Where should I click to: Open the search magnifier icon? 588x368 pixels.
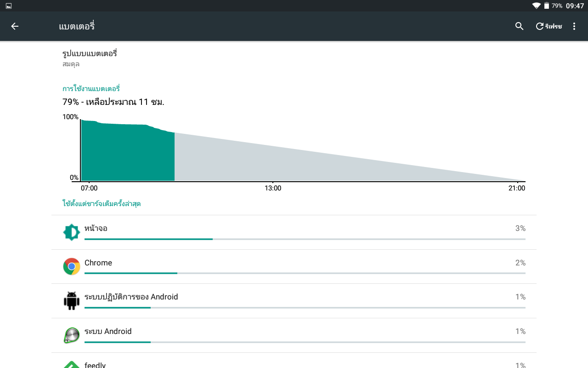pyautogui.click(x=520, y=26)
